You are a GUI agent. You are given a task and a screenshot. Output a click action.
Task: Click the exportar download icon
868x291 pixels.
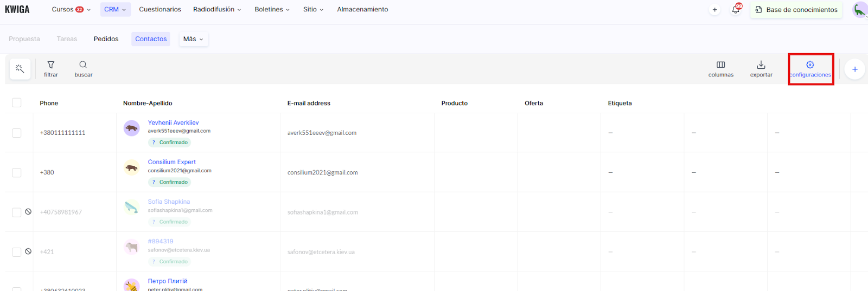pos(761,69)
